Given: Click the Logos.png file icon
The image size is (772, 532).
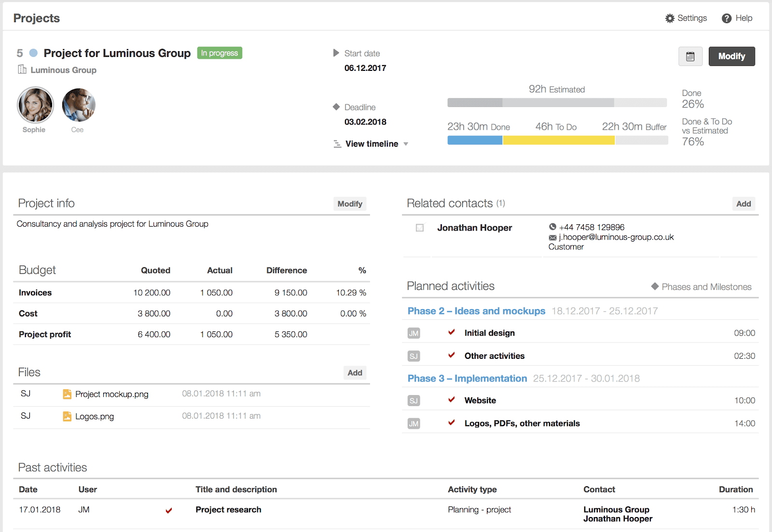Looking at the screenshot, I should tap(67, 416).
